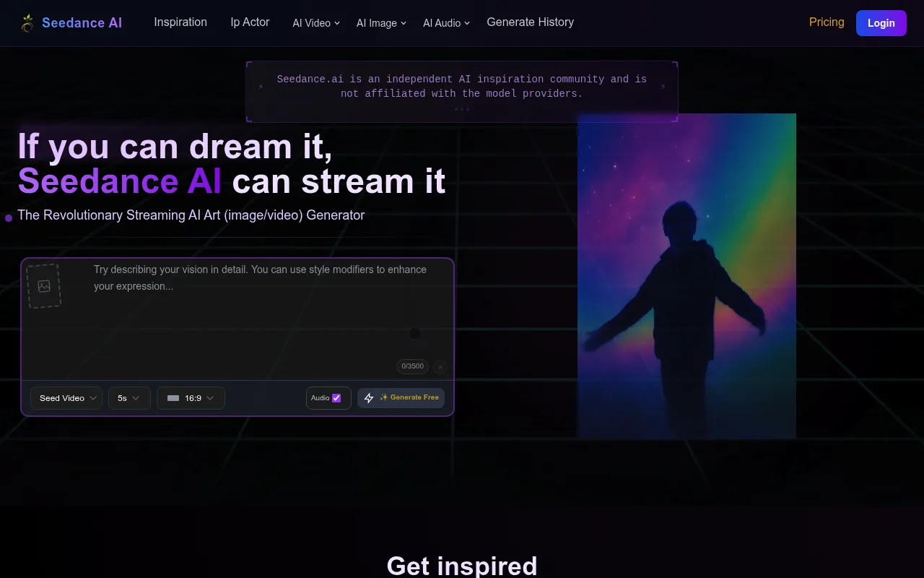
Task: Click the "If you can dream it" headline
Action: pyautogui.click(x=175, y=146)
